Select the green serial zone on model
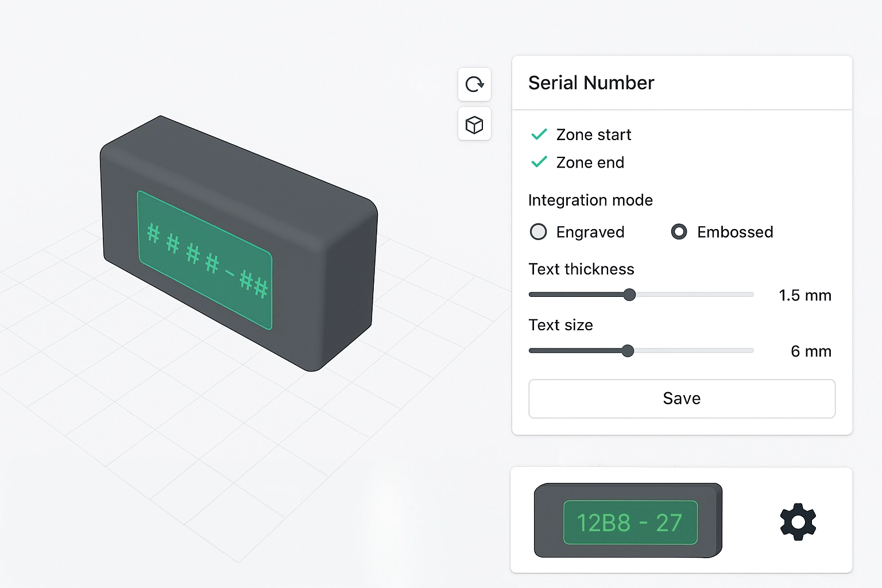The height and width of the screenshot is (588, 882). coord(204,260)
